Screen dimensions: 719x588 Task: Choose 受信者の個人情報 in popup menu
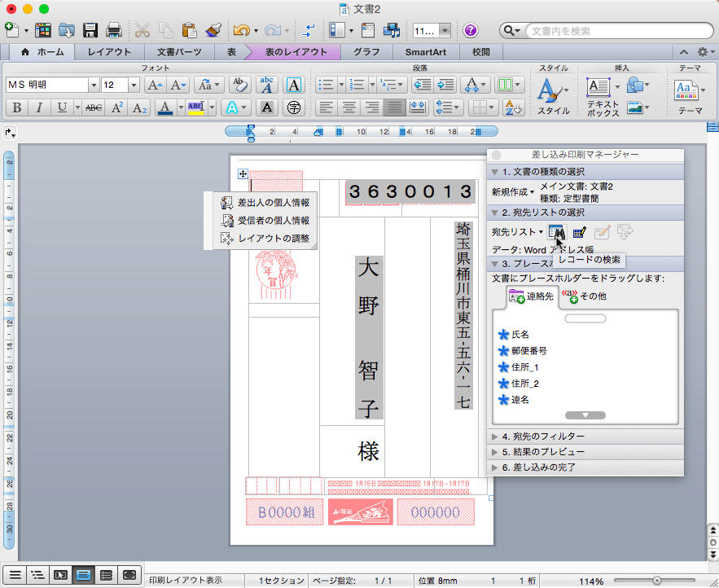click(265, 221)
